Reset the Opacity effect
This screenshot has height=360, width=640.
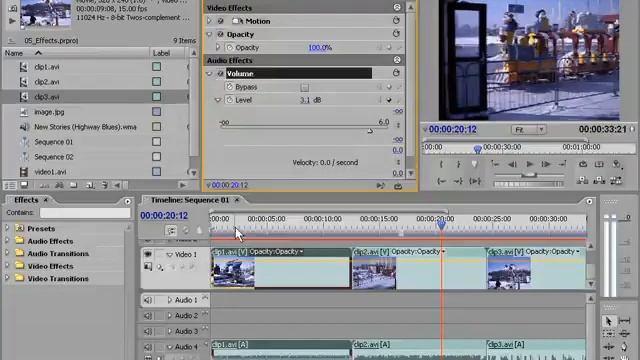point(396,34)
